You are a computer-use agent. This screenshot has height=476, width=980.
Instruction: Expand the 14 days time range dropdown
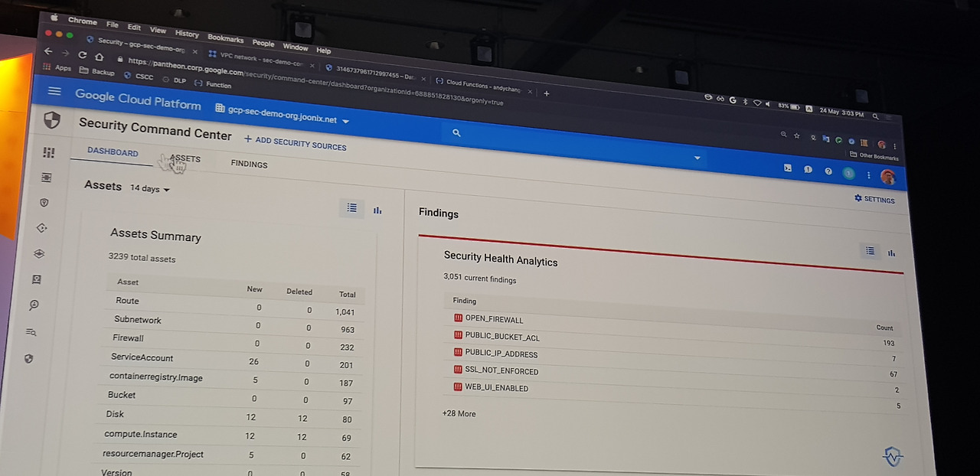point(149,188)
